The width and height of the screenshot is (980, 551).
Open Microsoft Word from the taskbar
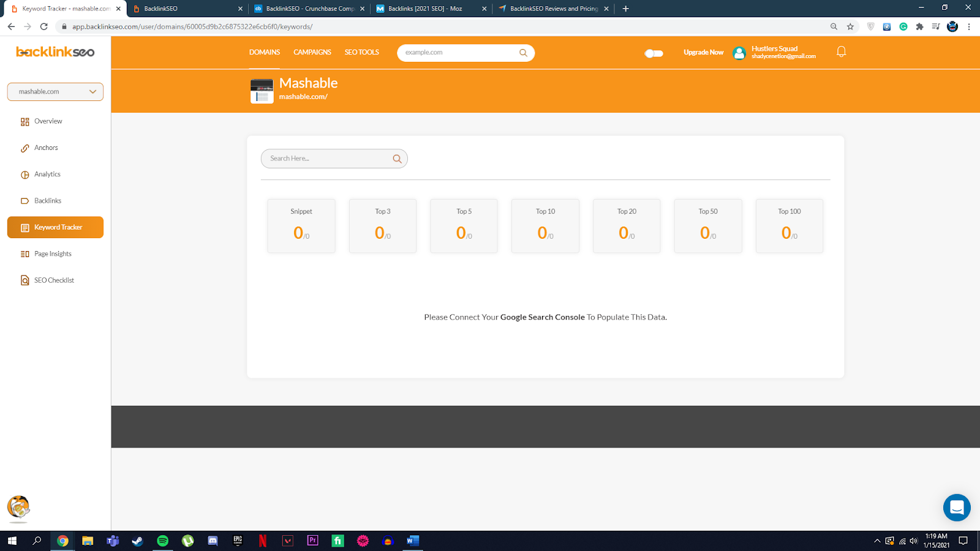(x=413, y=541)
